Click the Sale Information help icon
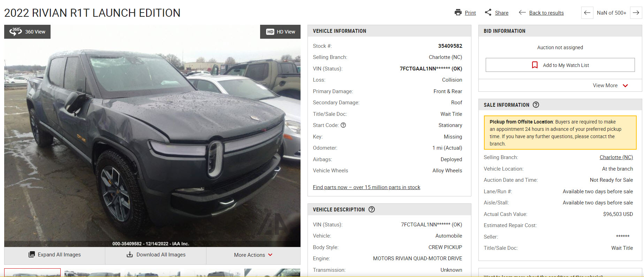 pos(536,105)
